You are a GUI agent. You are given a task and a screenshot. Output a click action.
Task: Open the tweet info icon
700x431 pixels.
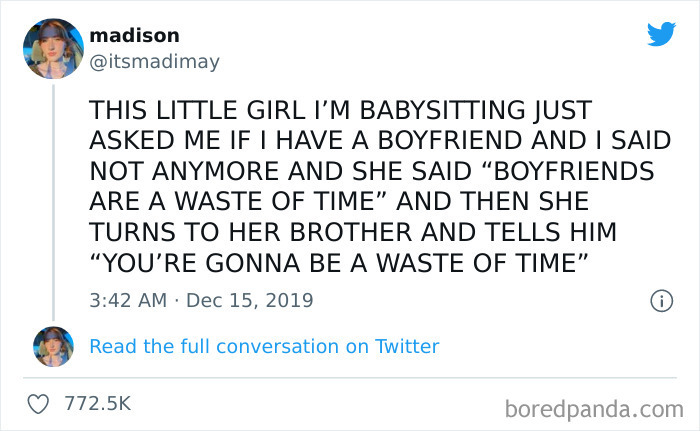click(x=660, y=299)
